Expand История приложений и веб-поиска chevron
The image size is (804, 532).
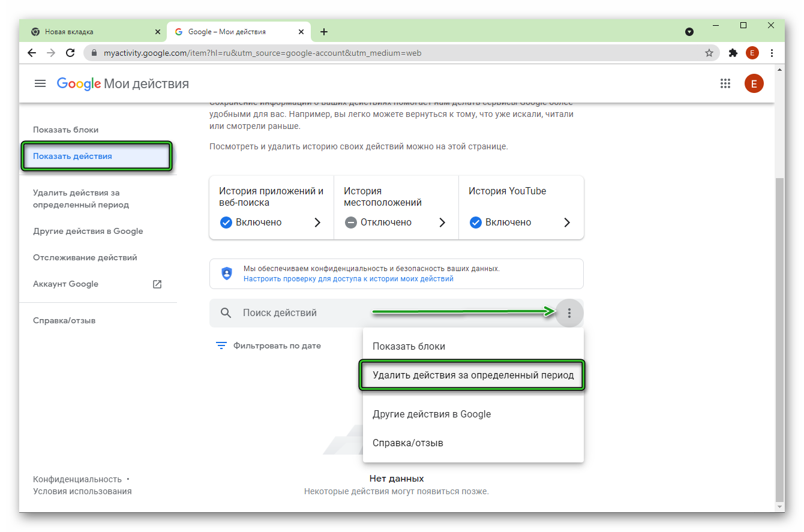coord(317,223)
